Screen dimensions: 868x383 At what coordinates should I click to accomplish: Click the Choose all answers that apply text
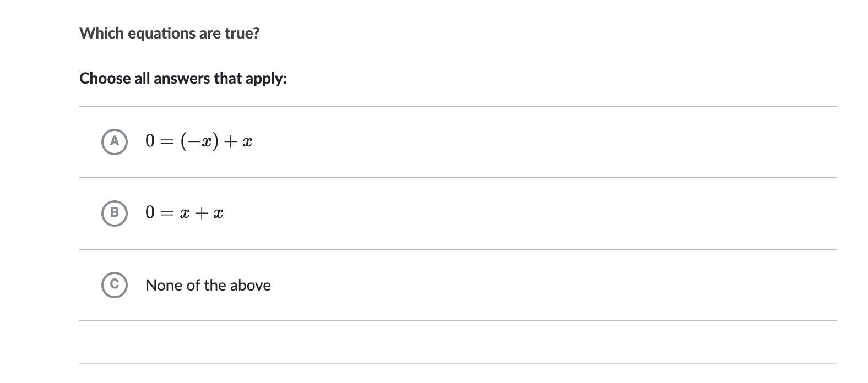(183, 78)
